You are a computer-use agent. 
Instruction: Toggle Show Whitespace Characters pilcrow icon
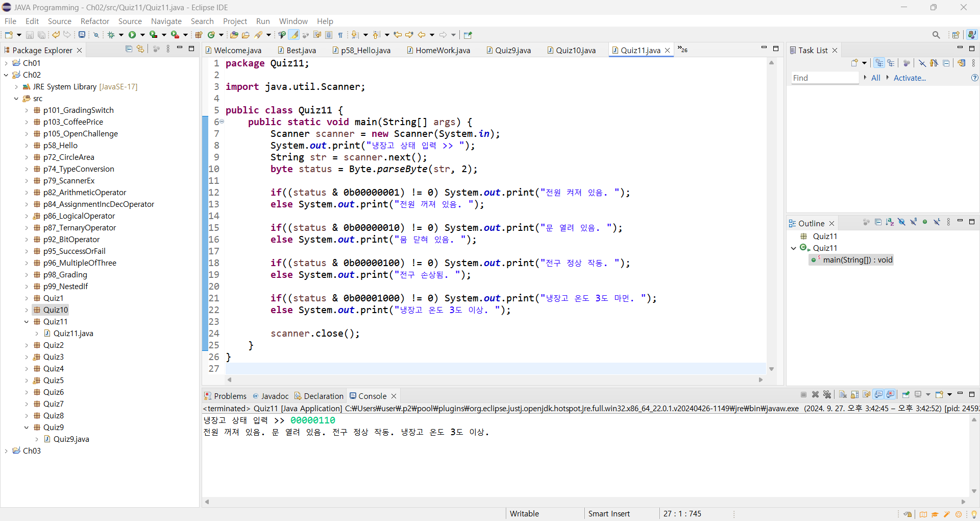pyautogui.click(x=340, y=35)
